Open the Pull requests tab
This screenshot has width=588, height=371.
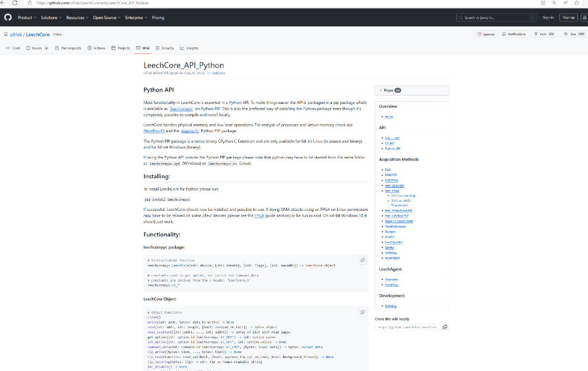68,48
